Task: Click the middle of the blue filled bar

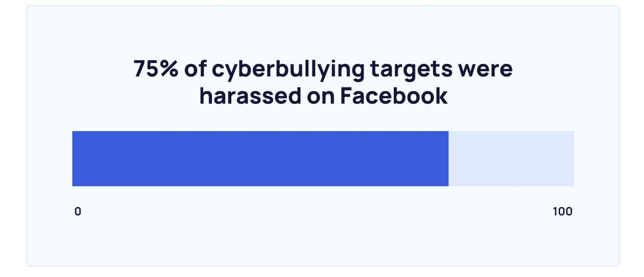Action: coord(260,158)
